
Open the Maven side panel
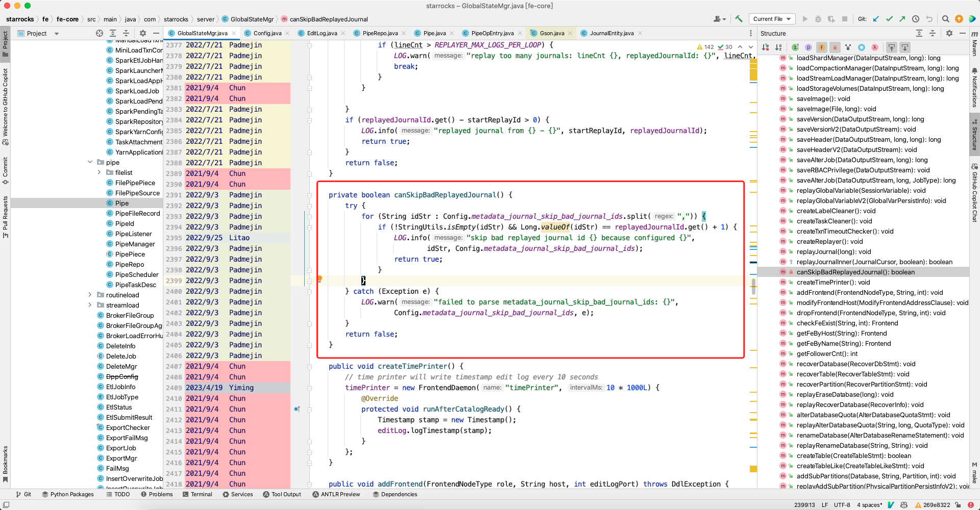974,43
